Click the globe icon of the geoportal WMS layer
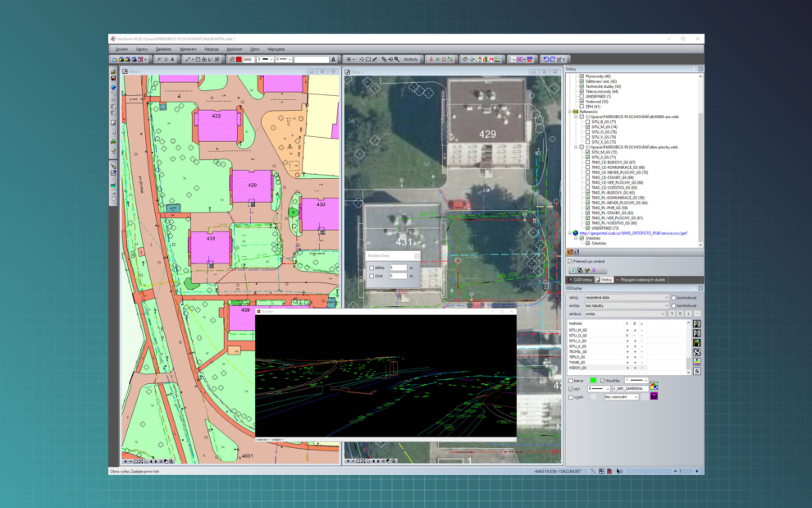812x508 pixels. pyautogui.click(x=575, y=233)
